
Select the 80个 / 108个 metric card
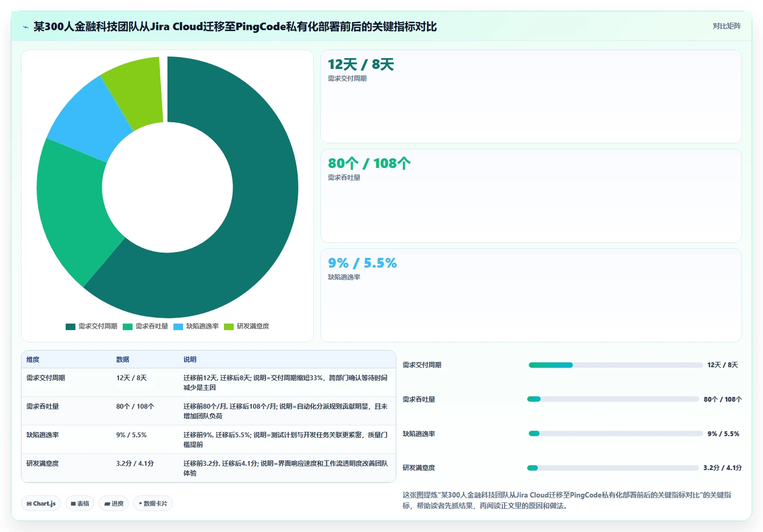tap(531, 196)
